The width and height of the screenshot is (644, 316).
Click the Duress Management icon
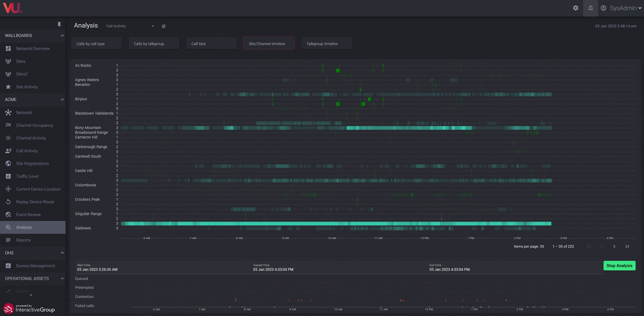coord(8,266)
